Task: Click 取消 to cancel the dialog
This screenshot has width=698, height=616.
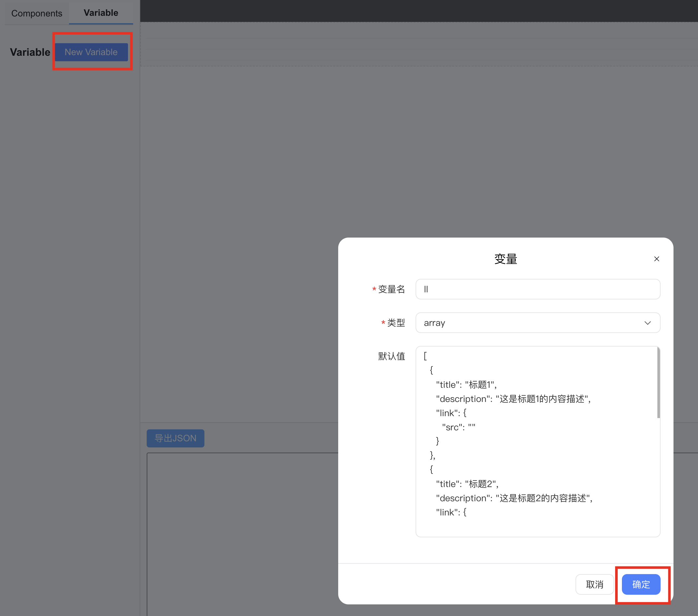Action: 594,584
